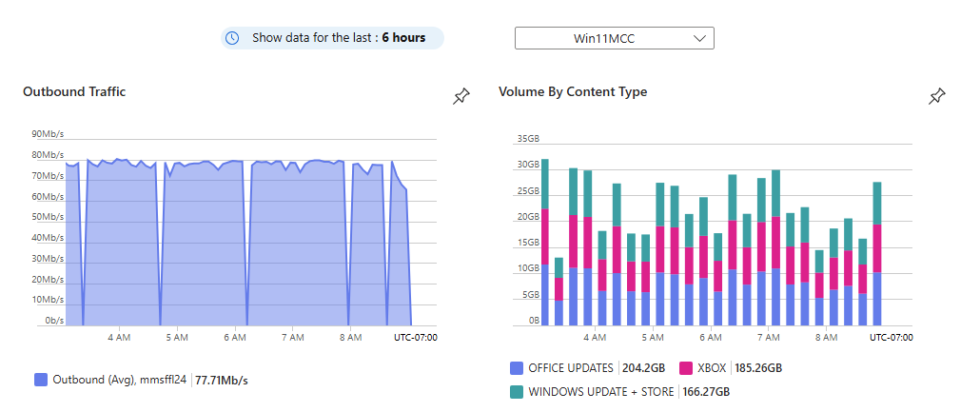Select the 204.2GB Office Updates total
The height and width of the screenshot is (412, 980).
click(645, 367)
